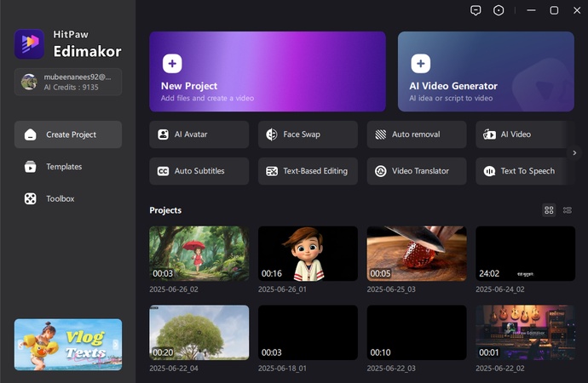
Task: Click the HitPaw Edimakor logo icon
Action: click(29, 43)
